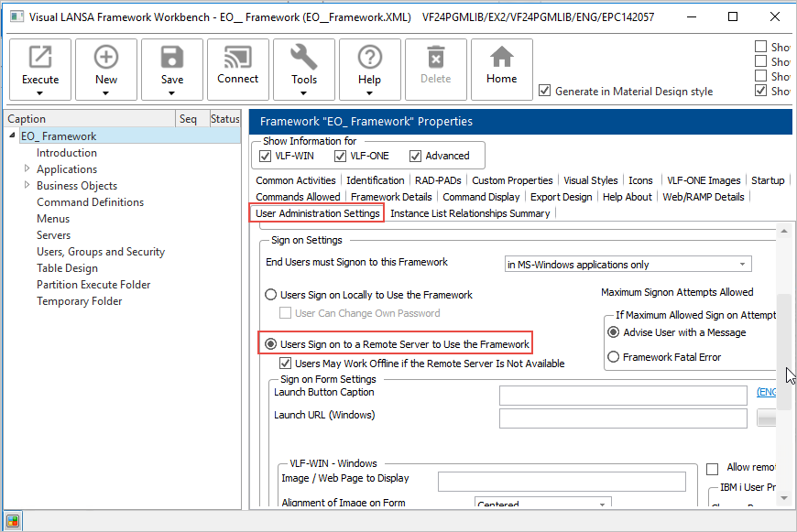Image resolution: width=797 pixels, height=532 pixels.
Task: Select Table Design in the tree
Action: 67,267
